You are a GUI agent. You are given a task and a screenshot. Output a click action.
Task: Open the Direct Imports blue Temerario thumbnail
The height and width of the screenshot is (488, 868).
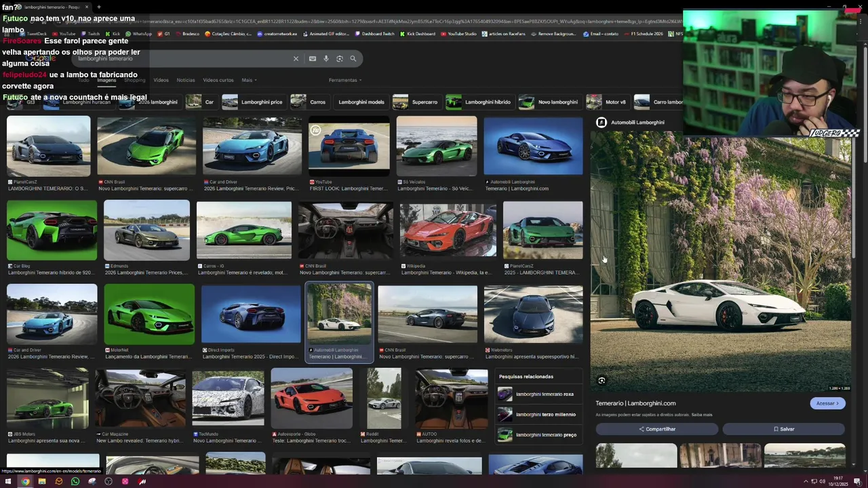coord(251,314)
